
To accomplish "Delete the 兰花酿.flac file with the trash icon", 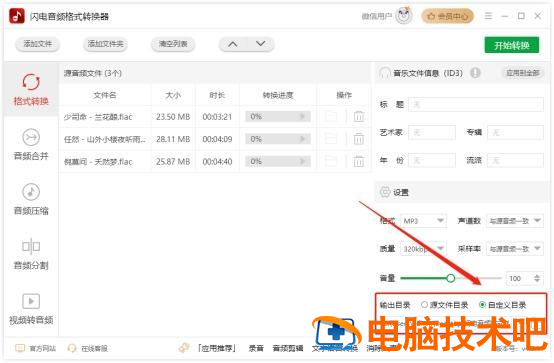I will 359,116.
